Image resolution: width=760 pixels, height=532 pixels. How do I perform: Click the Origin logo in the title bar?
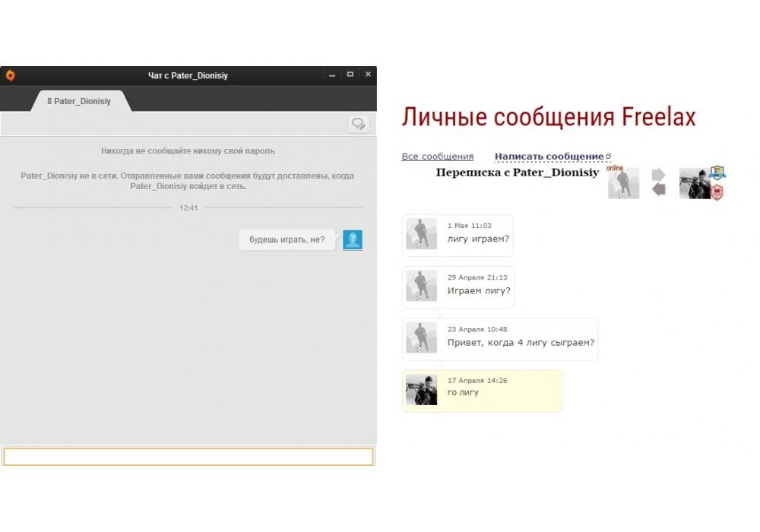click(11, 75)
